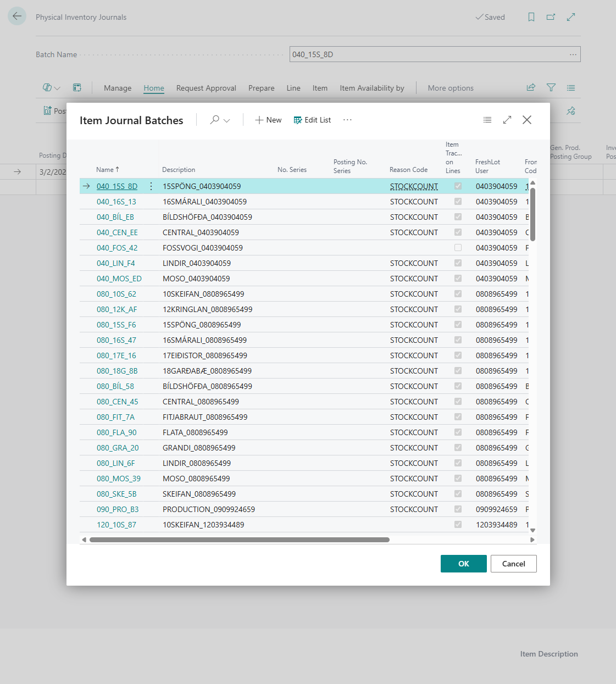Click the scroll down arrow
Image resolution: width=616 pixels, height=684 pixels.
pos(532,530)
